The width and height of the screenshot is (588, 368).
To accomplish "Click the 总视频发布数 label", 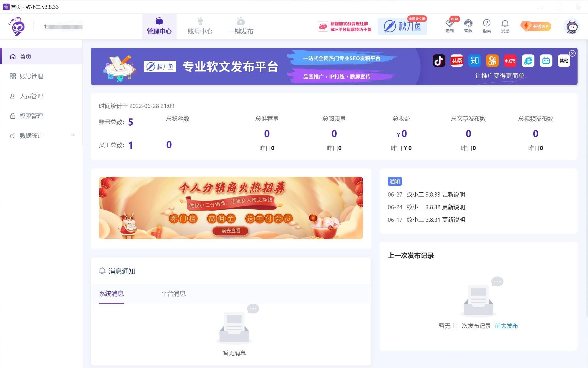I will [535, 119].
